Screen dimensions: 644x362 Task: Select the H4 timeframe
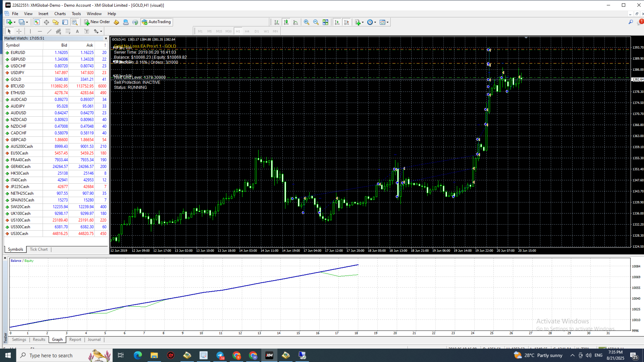[247, 31]
